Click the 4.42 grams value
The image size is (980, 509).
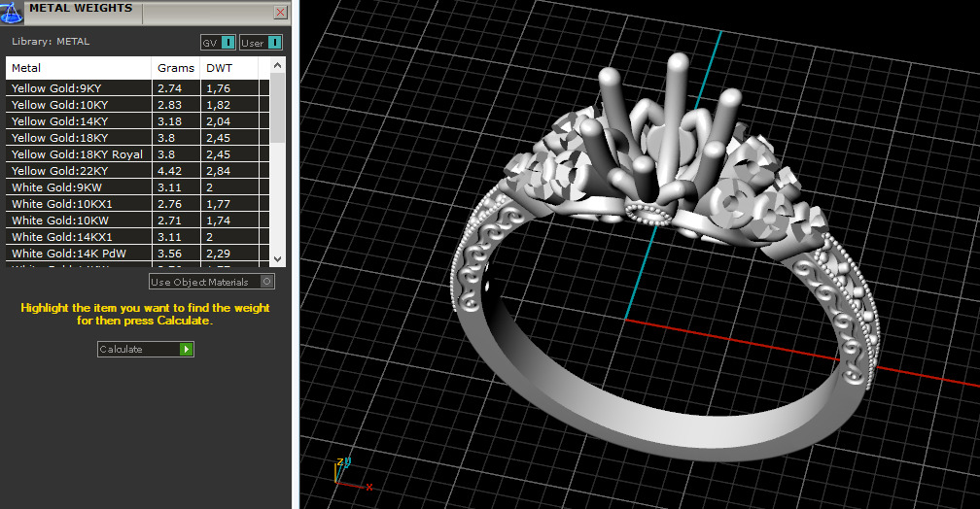click(169, 171)
